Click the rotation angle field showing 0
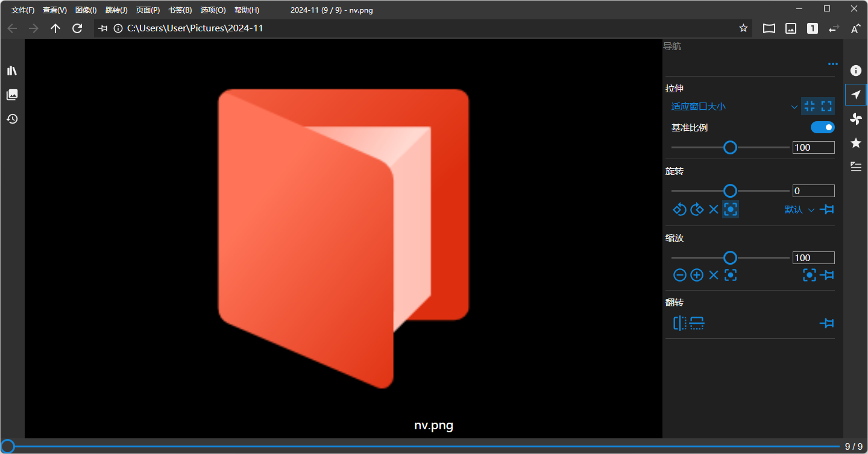868x454 pixels. tap(813, 191)
